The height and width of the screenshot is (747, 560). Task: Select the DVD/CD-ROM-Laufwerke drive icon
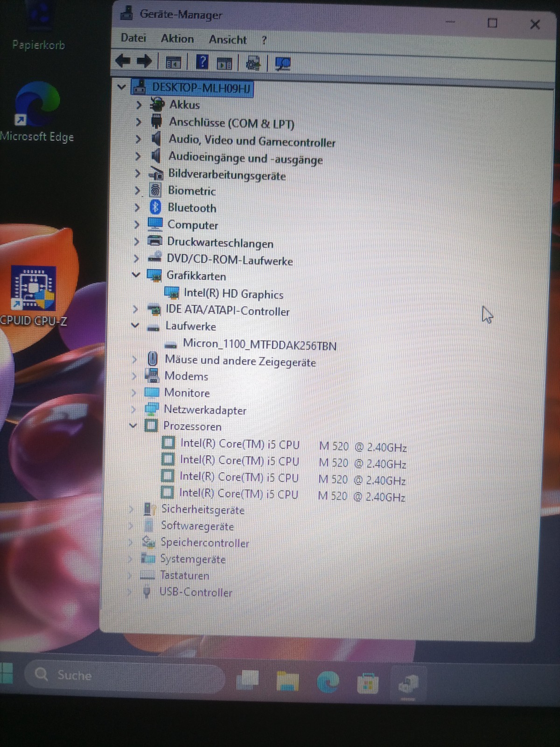(x=154, y=257)
